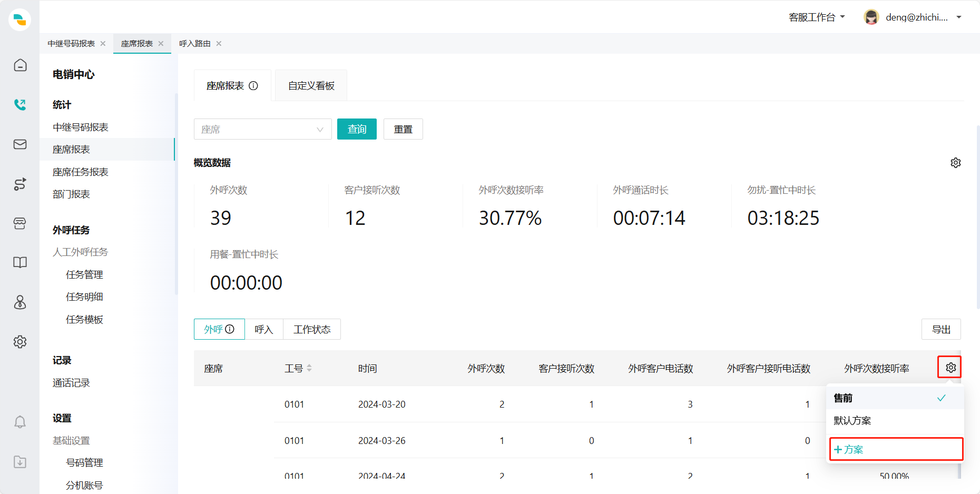Select the 默认方案 option
This screenshot has height=494, width=980.
click(895, 420)
